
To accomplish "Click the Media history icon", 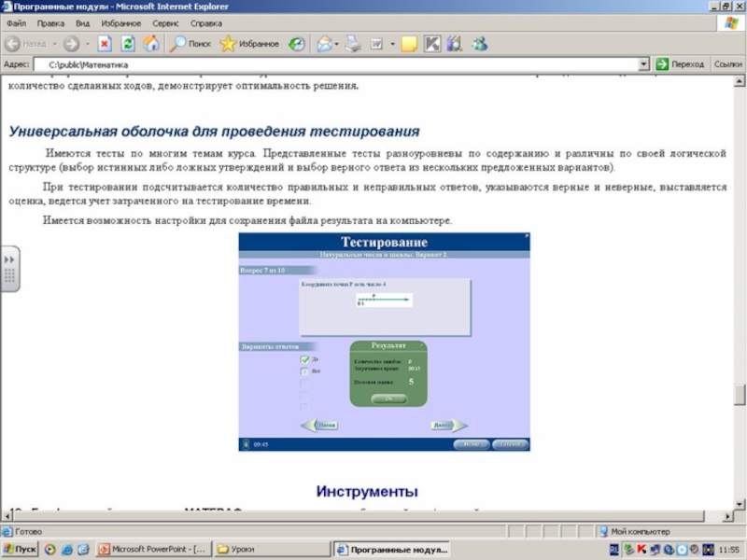I will coord(296,43).
